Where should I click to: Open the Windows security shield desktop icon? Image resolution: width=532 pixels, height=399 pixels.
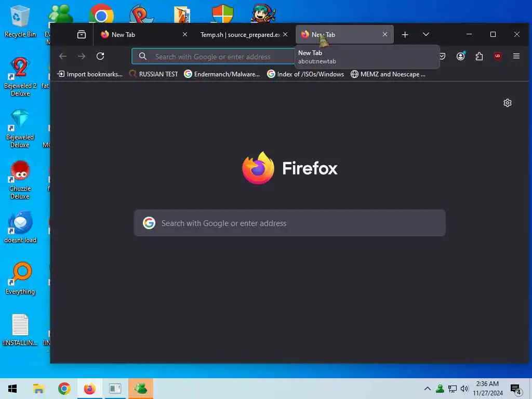(x=222, y=14)
